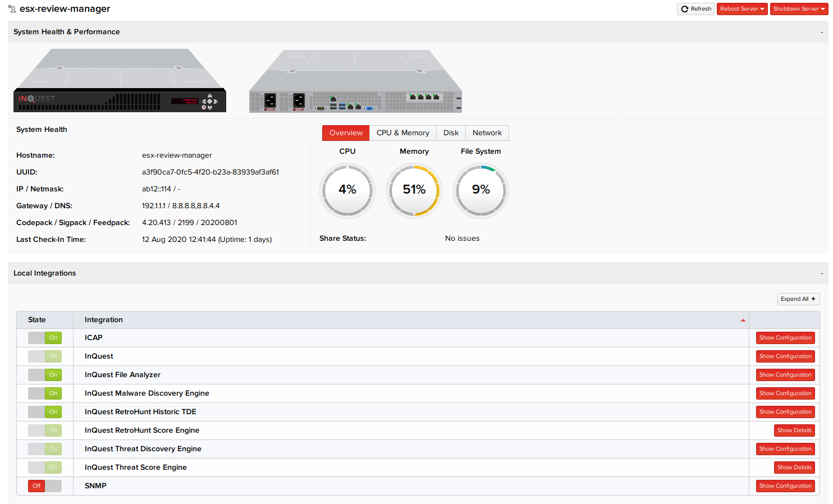Toggle the InQuest Malware Discovery Engine switch
This screenshot has height=504, width=833.
45,393
